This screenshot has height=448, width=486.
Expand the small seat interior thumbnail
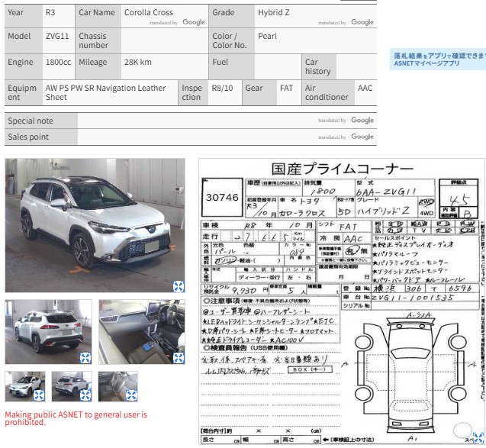pos(131,395)
